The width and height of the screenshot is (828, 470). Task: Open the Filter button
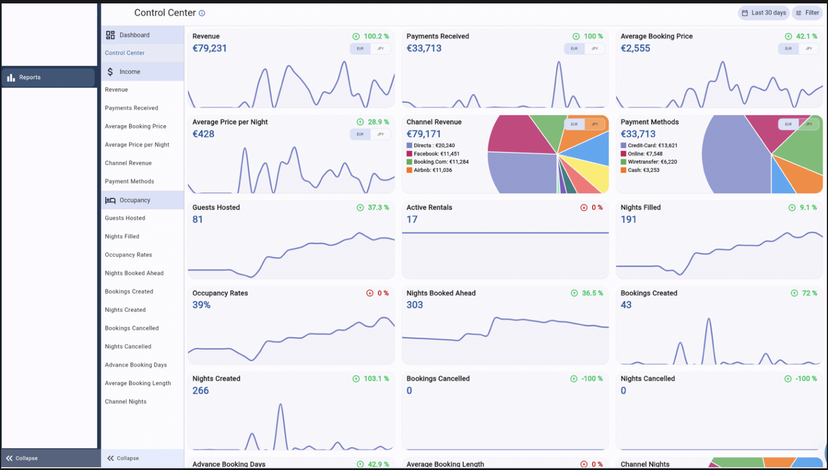pos(806,13)
